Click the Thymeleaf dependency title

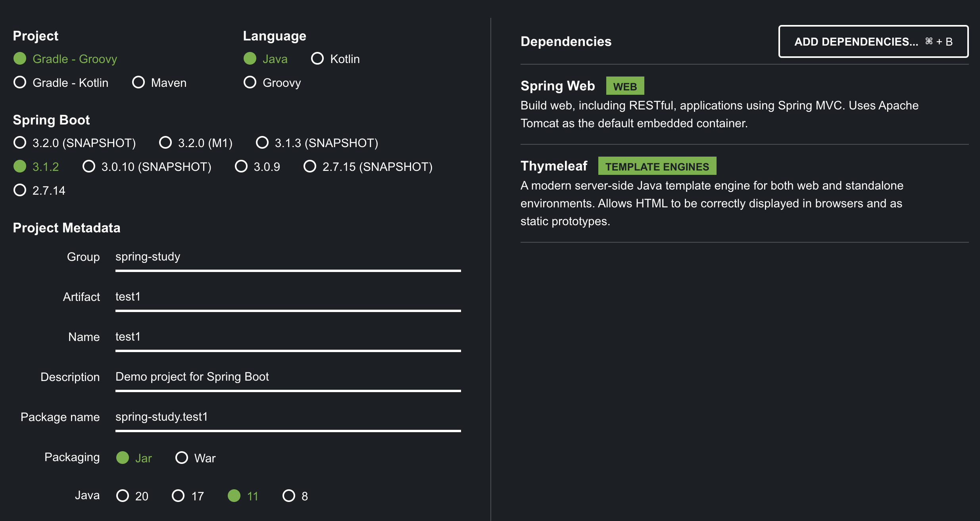coord(554,166)
